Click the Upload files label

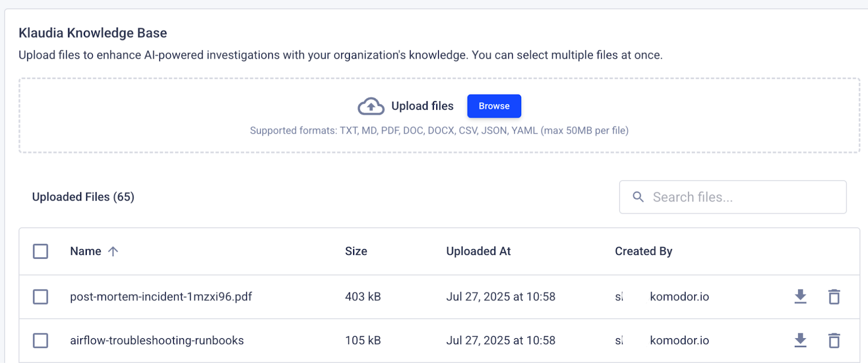422,106
